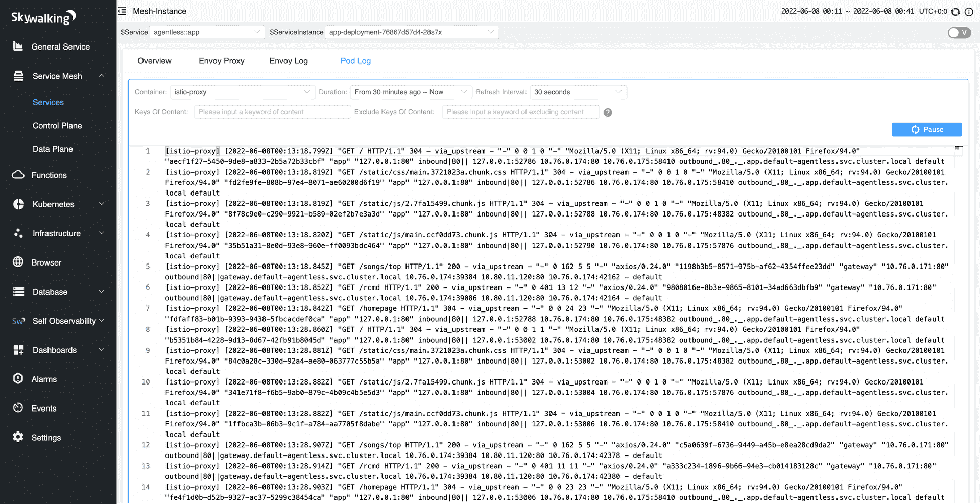
Task: Pause the log streaming
Action: [x=926, y=130]
